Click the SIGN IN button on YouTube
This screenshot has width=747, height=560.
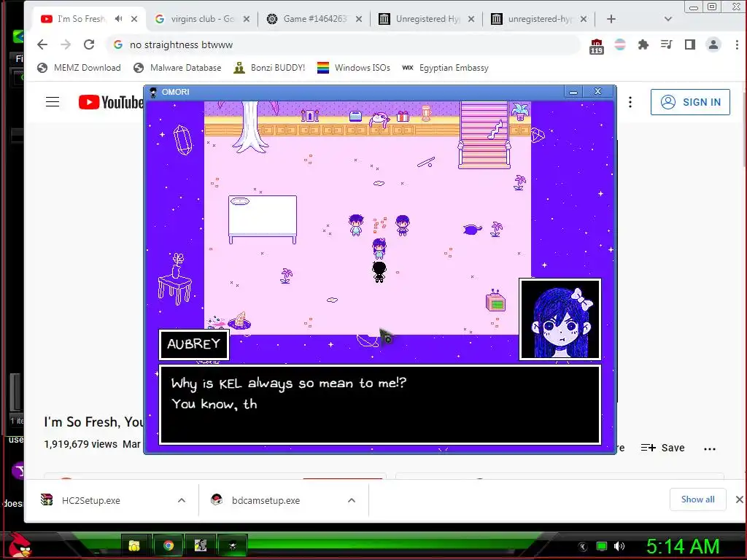(x=690, y=102)
